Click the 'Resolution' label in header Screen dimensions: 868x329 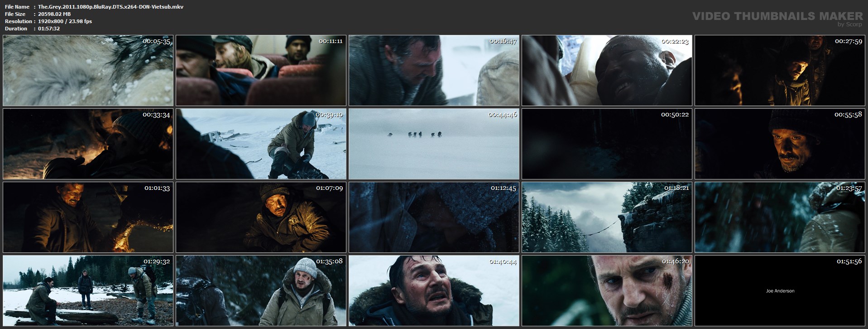(x=19, y=21)
